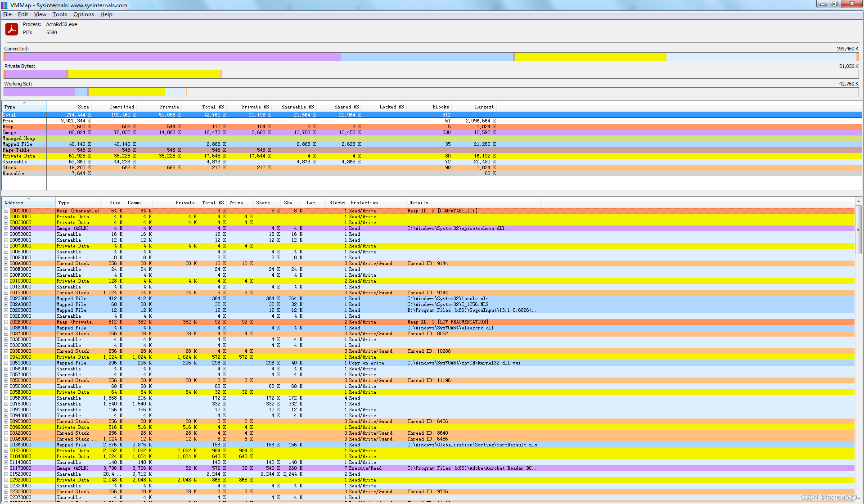Click the AcroRd32 process icon
Screen dimensions: 864x504
coord(11,29)
